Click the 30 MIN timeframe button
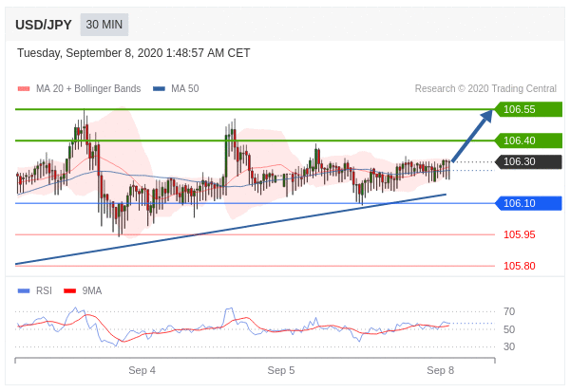 (x=104, y=25)
